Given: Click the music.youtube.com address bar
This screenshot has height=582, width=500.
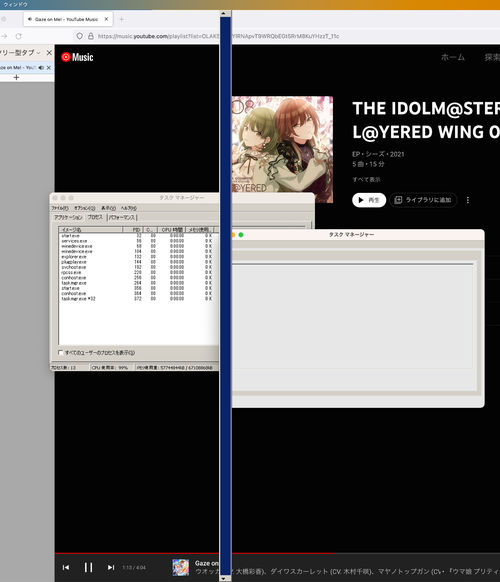Looking at the screenshot, I should click(218, 36).
